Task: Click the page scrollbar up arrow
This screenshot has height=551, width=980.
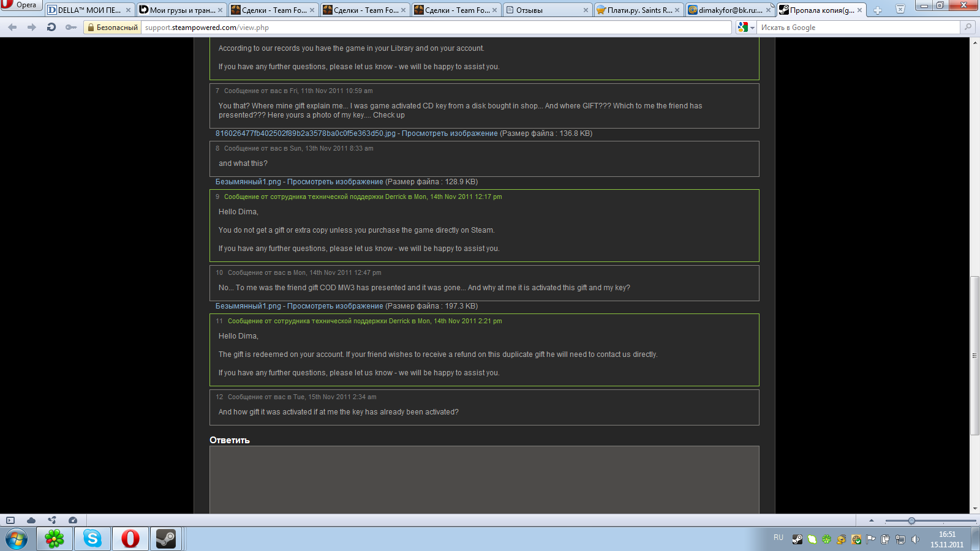Action: click(x=974, y=42)
